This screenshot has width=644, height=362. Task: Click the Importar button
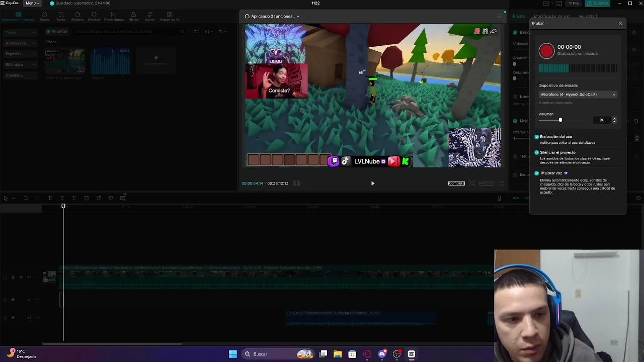click(x=56, y=31)
